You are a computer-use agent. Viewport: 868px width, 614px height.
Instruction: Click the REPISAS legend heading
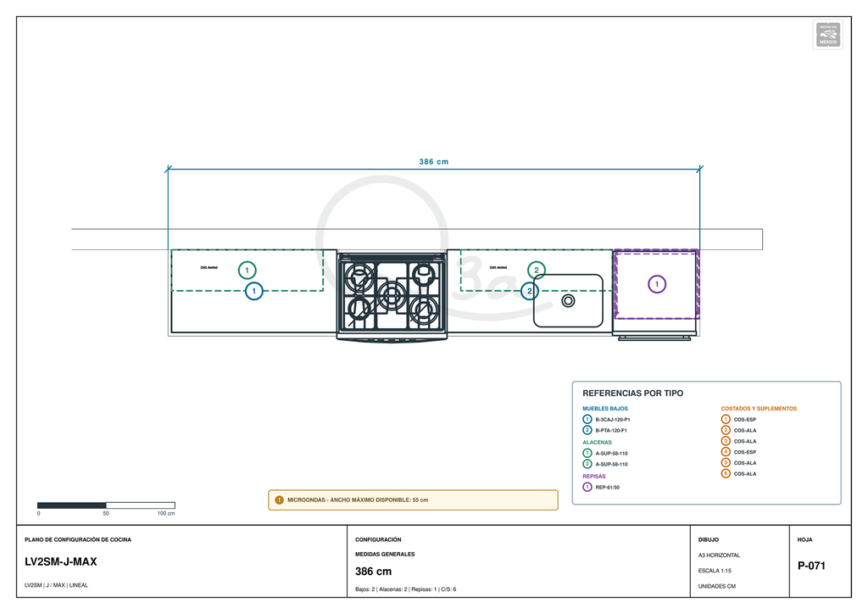594,476
